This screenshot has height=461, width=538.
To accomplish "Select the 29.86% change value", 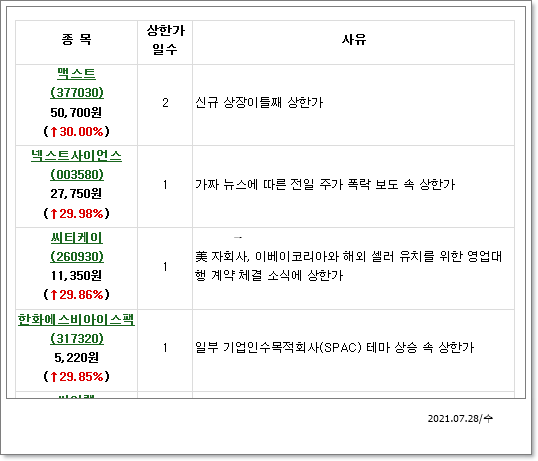I will click(82, 295).
